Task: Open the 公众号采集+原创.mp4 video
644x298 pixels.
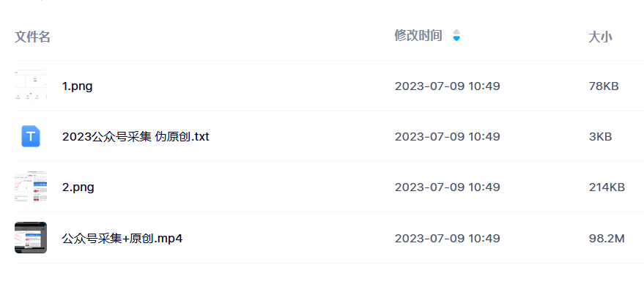Action: (122, 238)
